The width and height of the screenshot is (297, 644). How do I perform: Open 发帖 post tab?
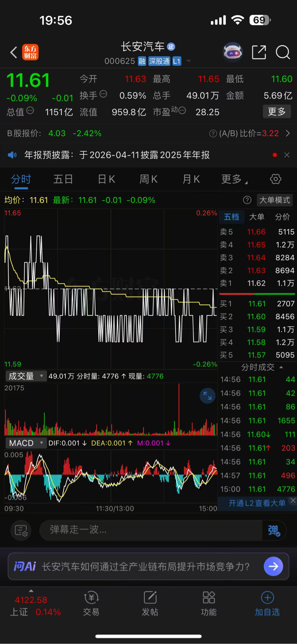150,604
